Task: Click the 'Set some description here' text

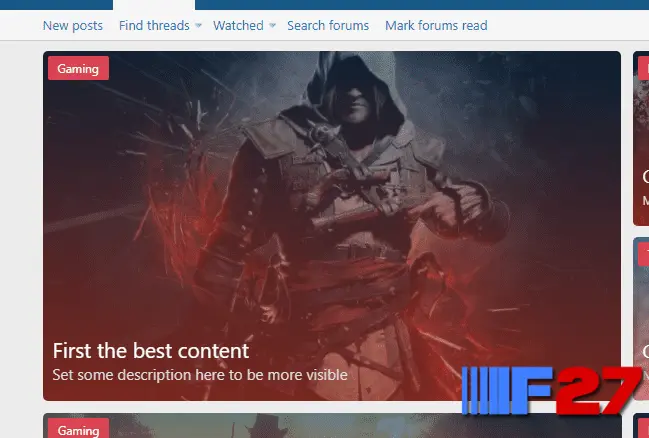Action: point(199,376)
